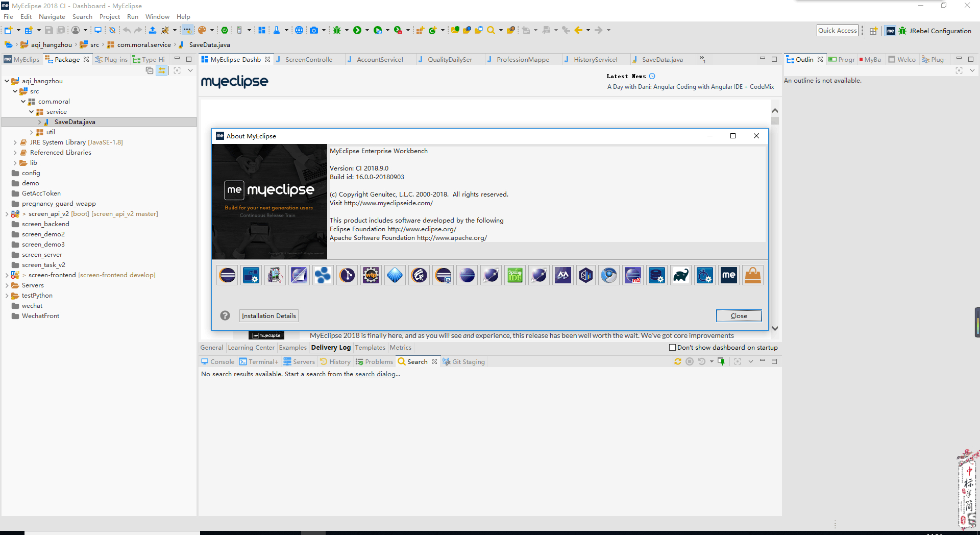The width and height of the screenshot is (980, 535).
Task: Click the palette toolbar icon
Action: click(x=202, y=30)
